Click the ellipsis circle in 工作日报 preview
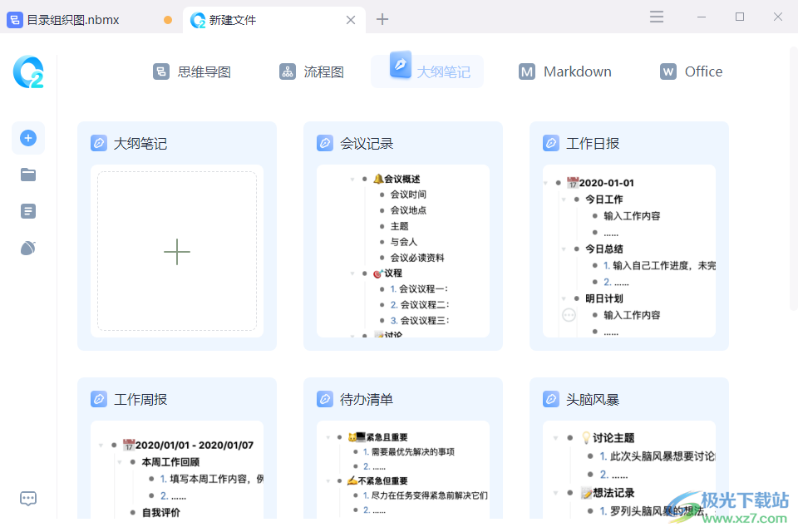This screenshot has height=532, width=798. point(569,315)
